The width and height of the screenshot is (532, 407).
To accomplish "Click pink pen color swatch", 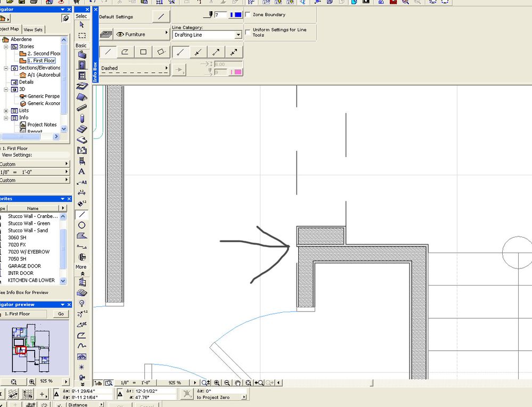I will [236, 72].
